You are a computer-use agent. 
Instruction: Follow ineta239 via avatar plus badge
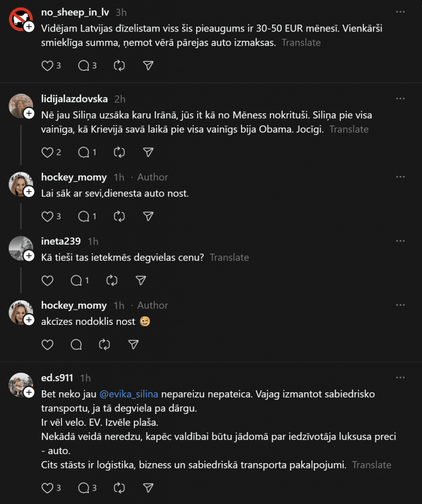pos(29,256)
